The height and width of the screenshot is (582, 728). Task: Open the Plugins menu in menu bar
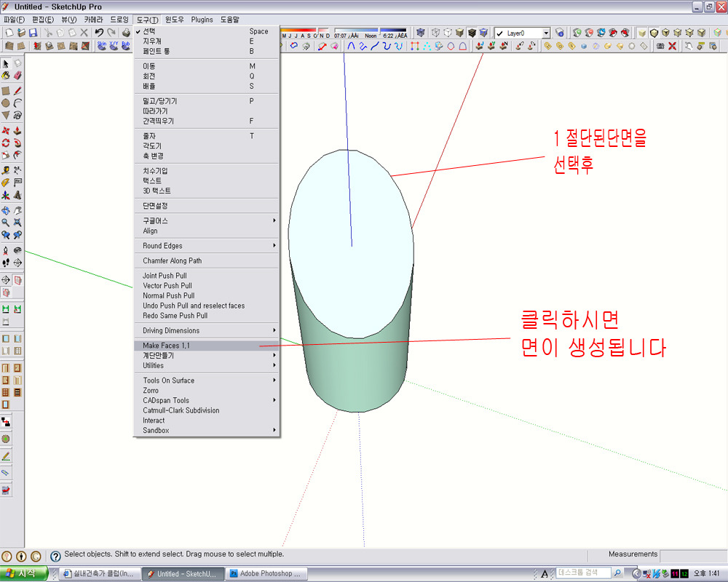(x=202, y=20)
